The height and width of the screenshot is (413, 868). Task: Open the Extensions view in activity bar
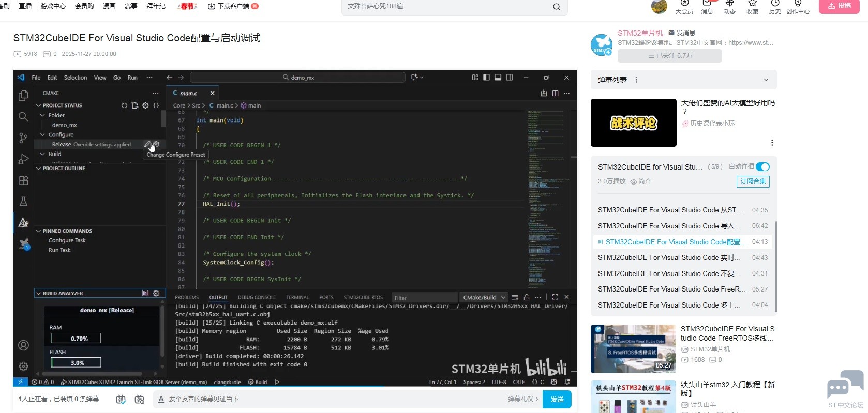[x=23, y=180]
